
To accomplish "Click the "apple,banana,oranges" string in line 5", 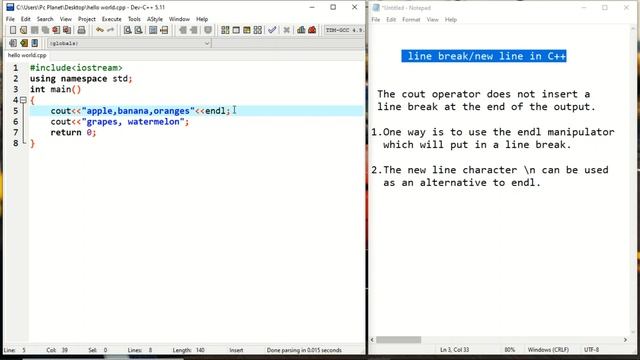I will click(138, 111).
